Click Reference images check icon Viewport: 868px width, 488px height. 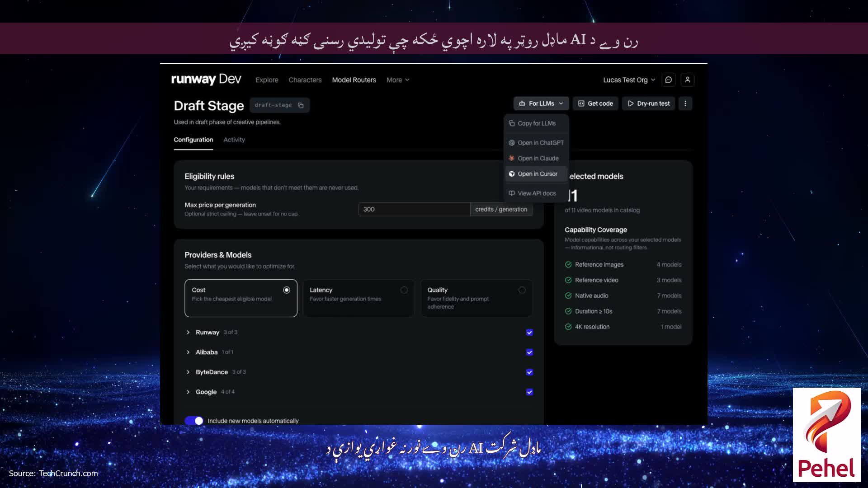click(568, 265)
